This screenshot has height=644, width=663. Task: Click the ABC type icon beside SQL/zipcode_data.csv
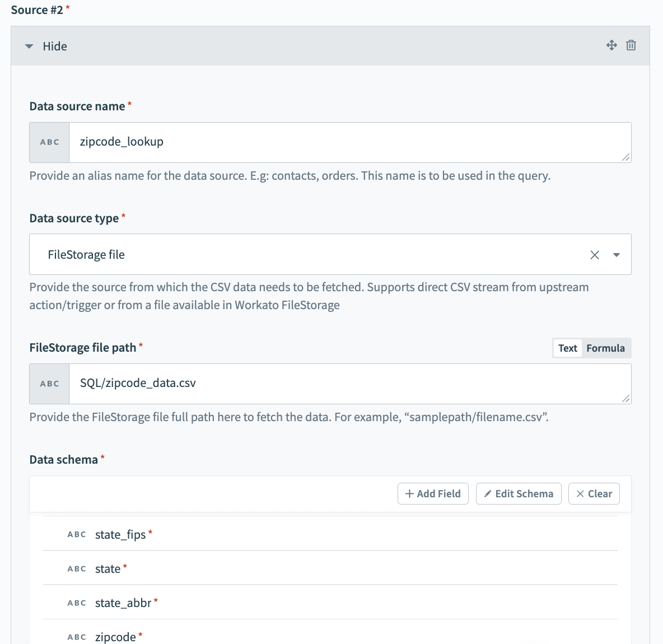click(49, 384)
